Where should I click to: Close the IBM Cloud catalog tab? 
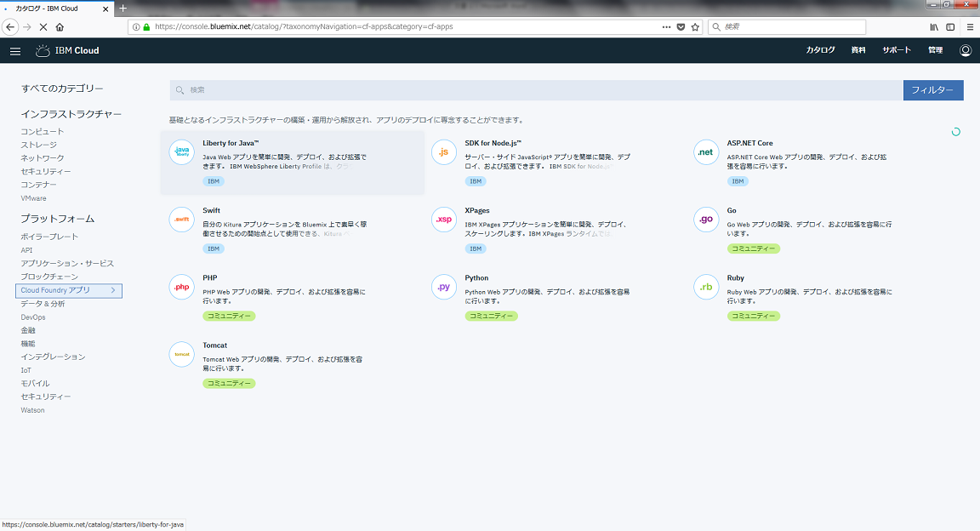tap(105, 9)
